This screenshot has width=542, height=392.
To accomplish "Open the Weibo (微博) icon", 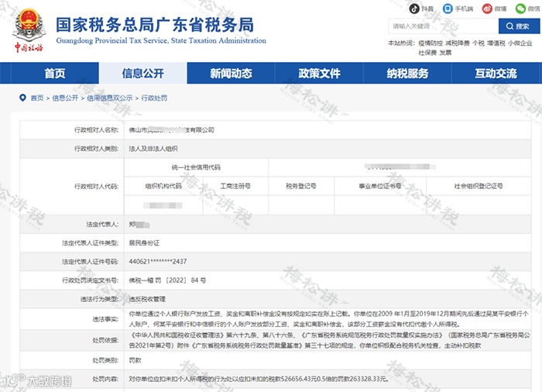I will coord(487,9).
